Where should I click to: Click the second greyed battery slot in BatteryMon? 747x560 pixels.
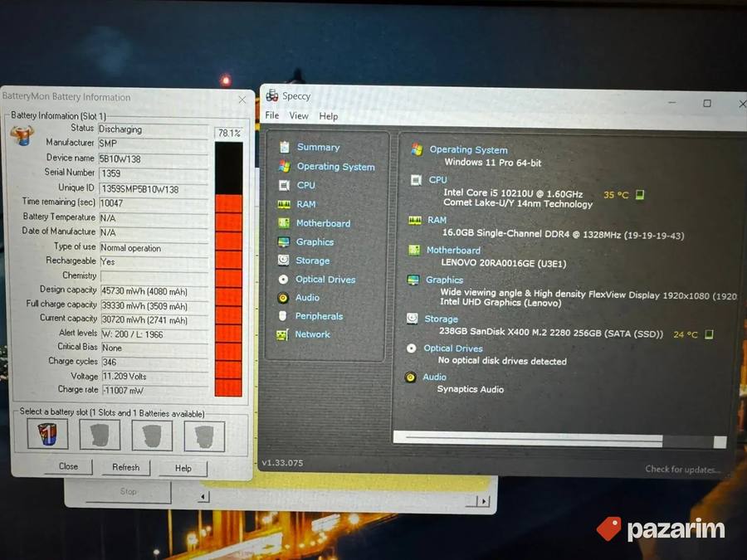pyautogui.click(x=100, y=436)
